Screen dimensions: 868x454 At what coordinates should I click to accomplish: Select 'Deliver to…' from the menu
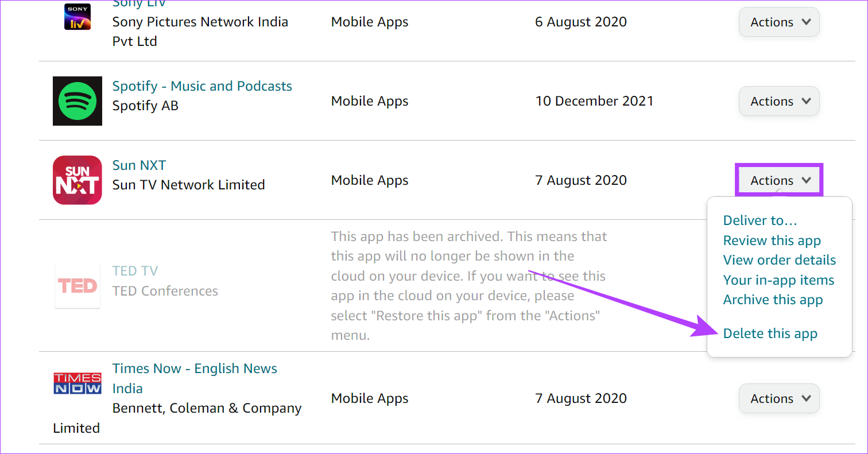(x=760, y=220)
